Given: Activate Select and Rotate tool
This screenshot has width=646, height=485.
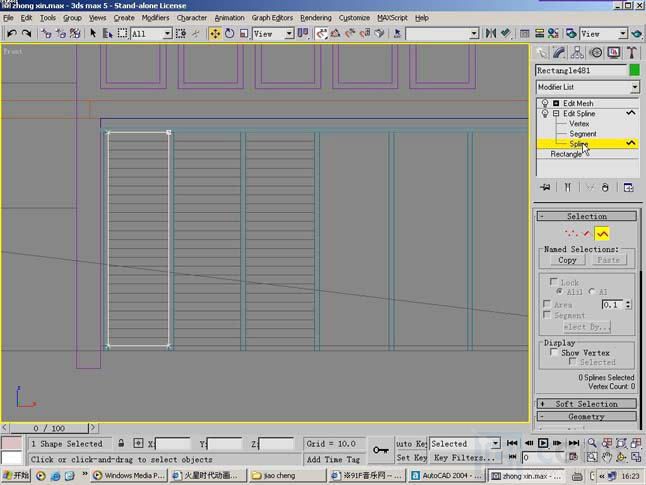Looking at the screenshot, I should pyautogui.click(x=229, y=33).
